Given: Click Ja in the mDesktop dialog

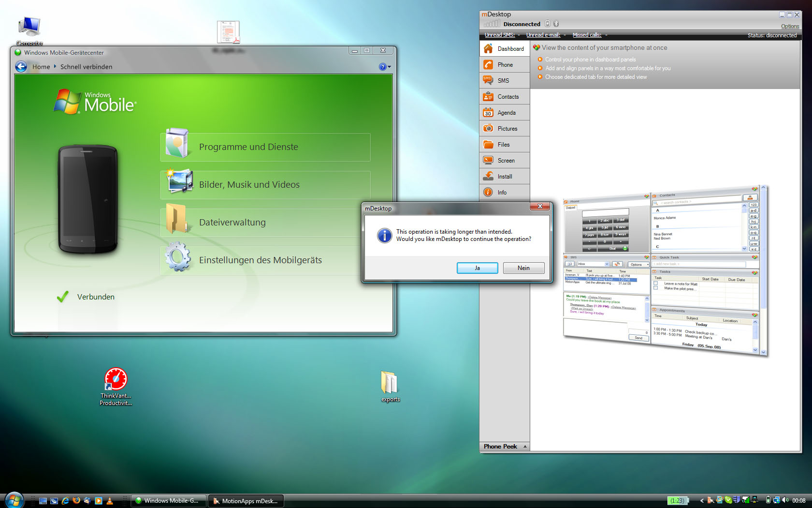Looking at the screenshot, I should point(477,268).
